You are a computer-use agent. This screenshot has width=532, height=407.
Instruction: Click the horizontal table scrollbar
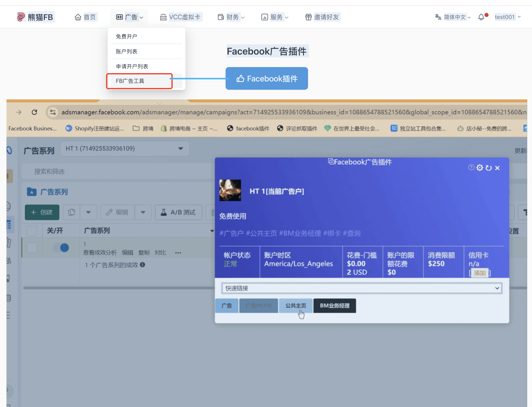click(119, 288)
